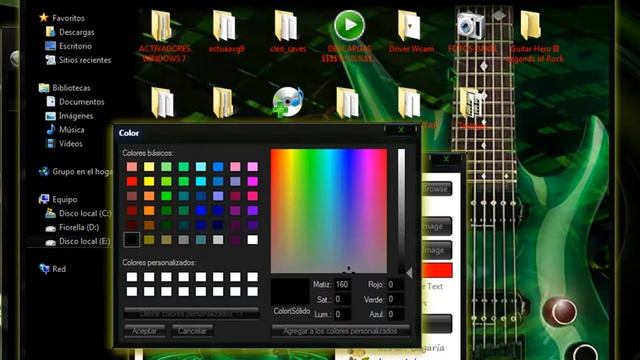This screenshot has width=640, height=360.
Task: Select first custom color slot
Action: tap(131, 277)
